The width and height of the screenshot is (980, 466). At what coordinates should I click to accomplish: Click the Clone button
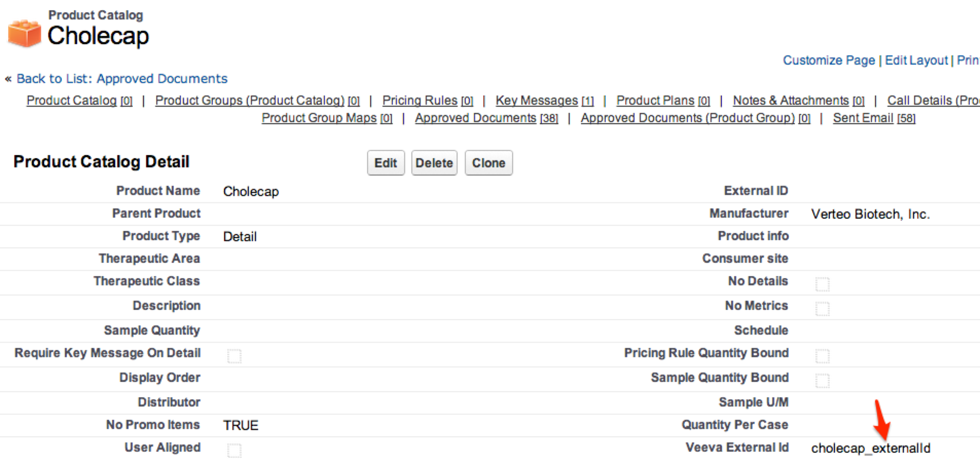(x=488, y=163)
